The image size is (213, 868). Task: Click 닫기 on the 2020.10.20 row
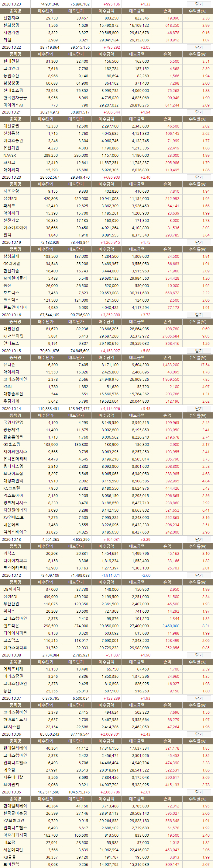tap(199, 177)
